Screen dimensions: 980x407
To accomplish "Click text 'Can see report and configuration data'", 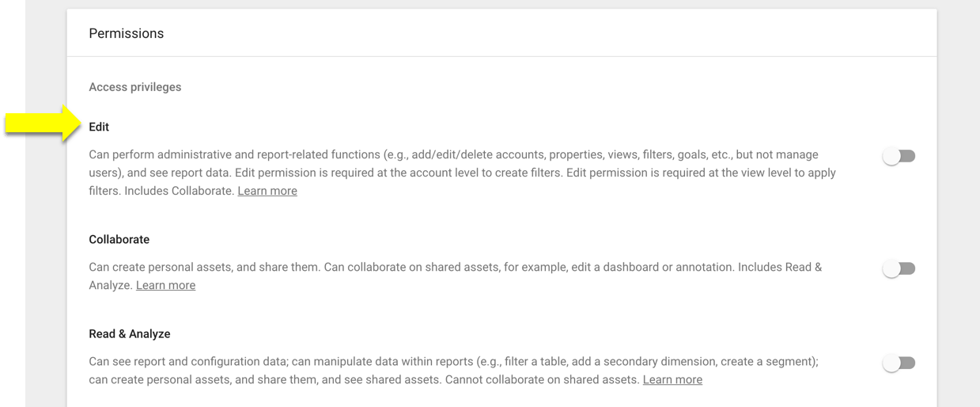I will click(188, 361).
